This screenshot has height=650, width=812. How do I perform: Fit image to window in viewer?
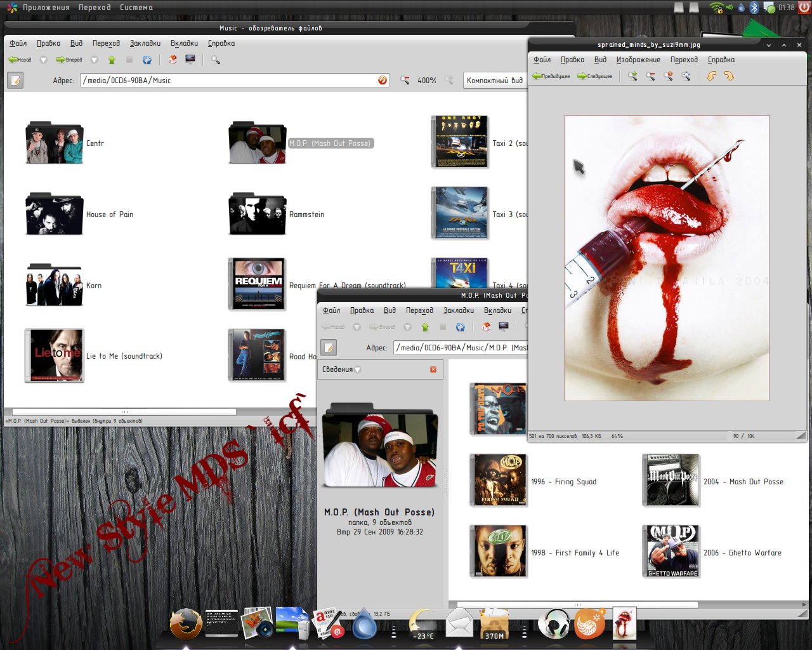tap(686, 76)
